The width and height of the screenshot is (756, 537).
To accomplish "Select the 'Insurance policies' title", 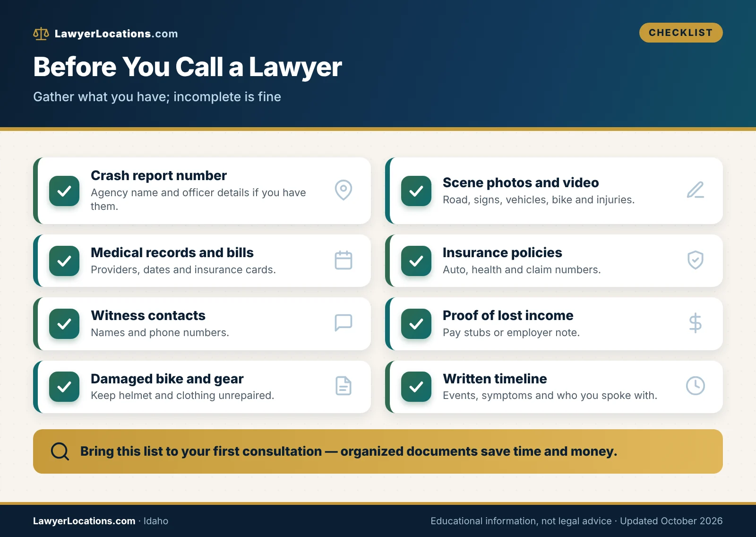I will point(502,252).
